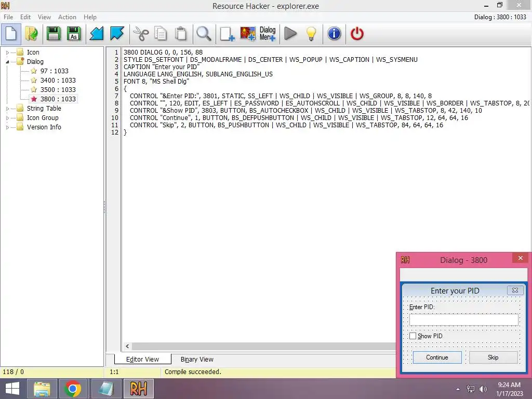Click the Compile succeeded status text

pyautogui.click(x=193, y=372)
